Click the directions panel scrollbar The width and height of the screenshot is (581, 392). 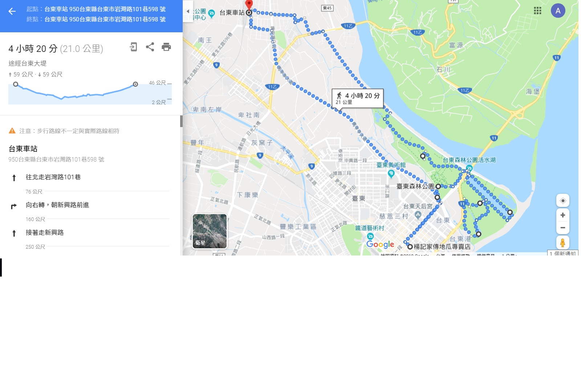point(181,121)
